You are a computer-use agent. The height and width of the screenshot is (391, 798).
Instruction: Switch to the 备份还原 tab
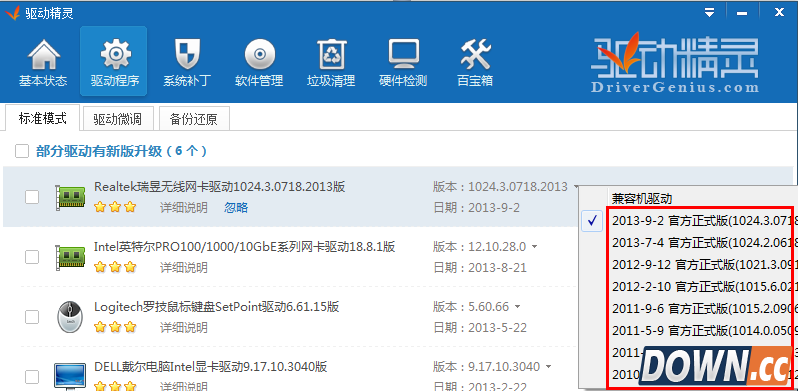pos(194,119)
